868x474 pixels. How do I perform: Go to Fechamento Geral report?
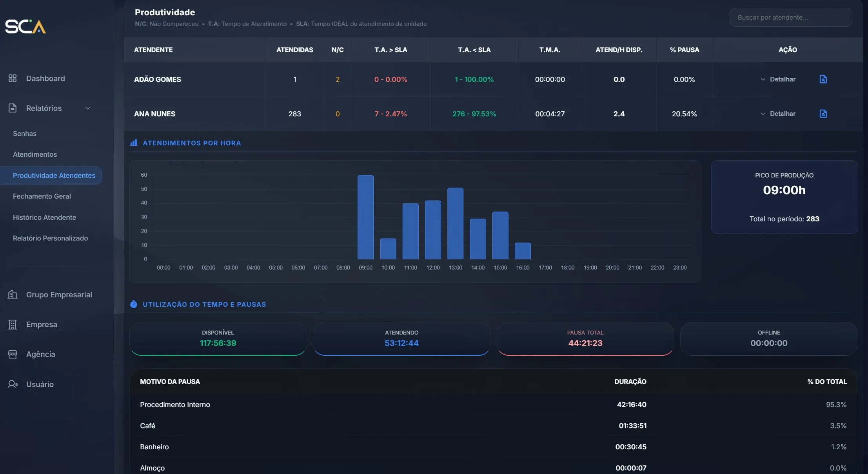click(42, 196)
